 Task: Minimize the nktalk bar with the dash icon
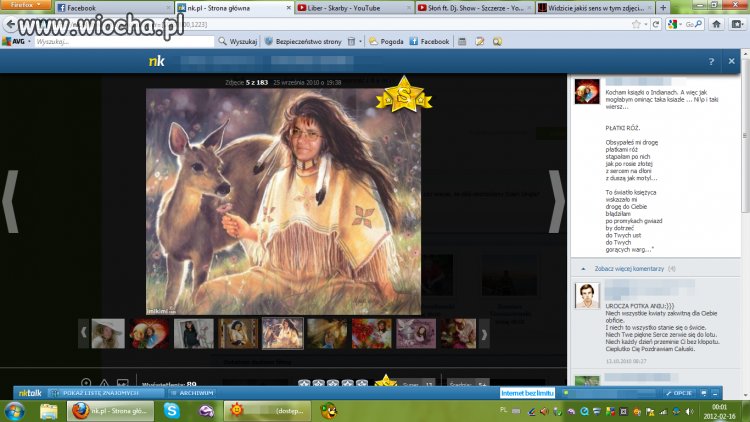pyautogui.click(x=715, y=393)
